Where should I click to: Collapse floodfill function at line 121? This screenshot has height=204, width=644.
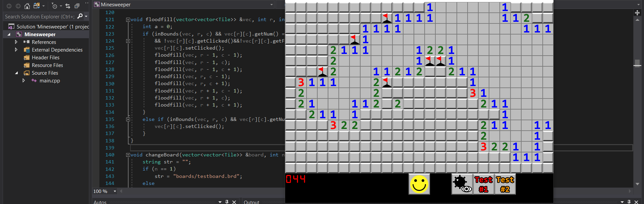(128, 20)
